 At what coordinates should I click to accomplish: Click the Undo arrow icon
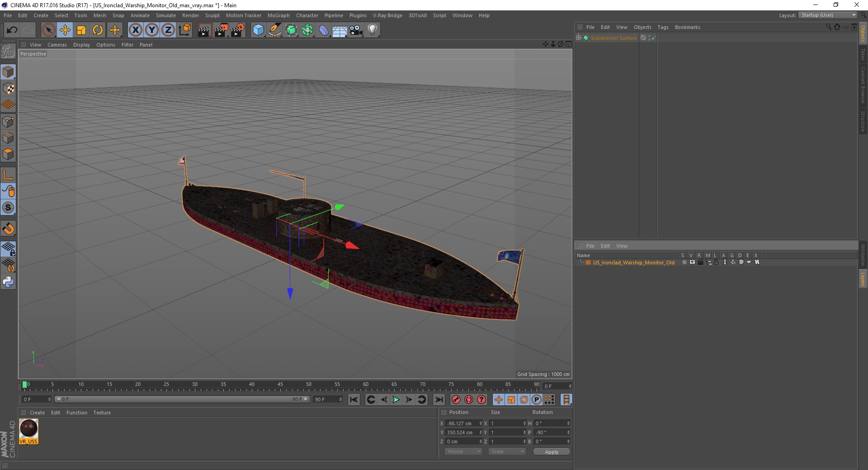point(12,30)
